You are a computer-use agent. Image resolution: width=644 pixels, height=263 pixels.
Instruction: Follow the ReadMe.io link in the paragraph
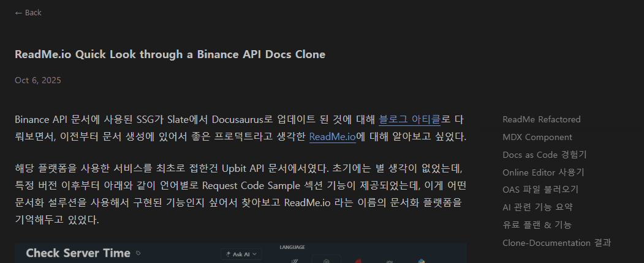click(332, 137)
